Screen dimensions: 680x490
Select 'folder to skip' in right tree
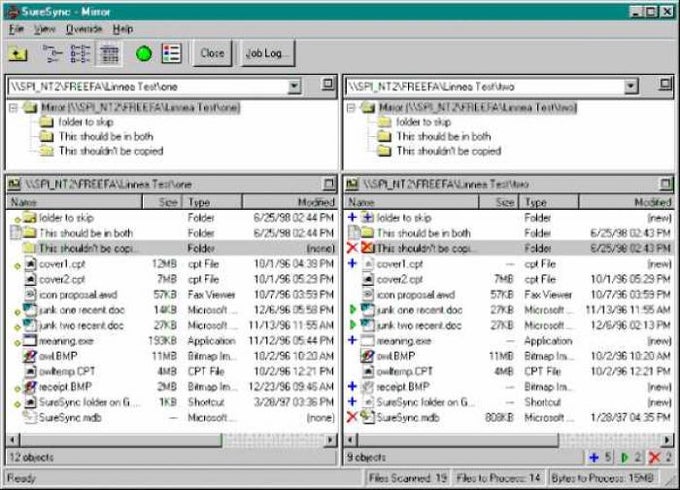423,122
